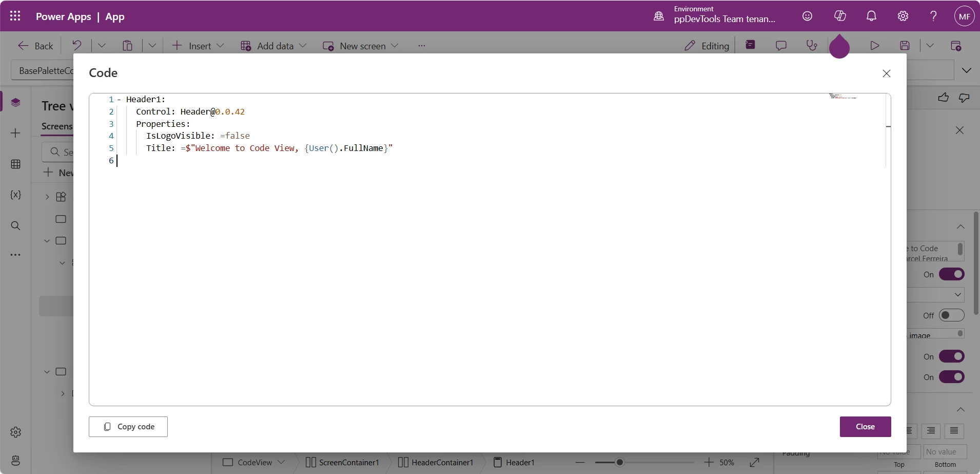
Task: Open the Add data dropdown
Action: pyautogui.click(x=303, y=45)
